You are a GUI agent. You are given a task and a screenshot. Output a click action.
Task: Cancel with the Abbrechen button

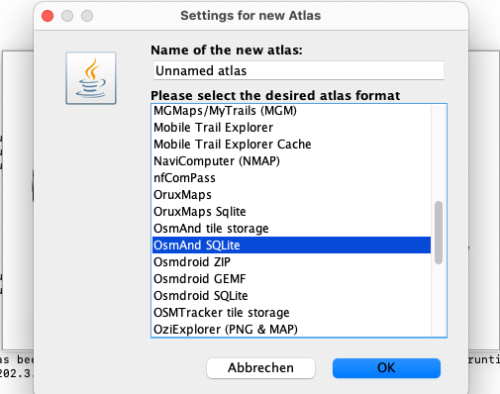(261, 368)
